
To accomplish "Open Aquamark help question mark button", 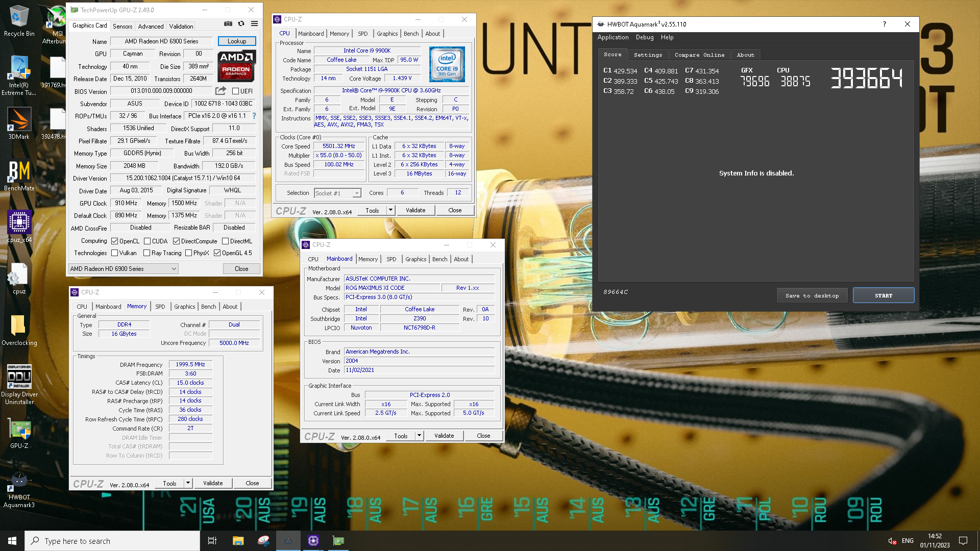I will 885,24.
